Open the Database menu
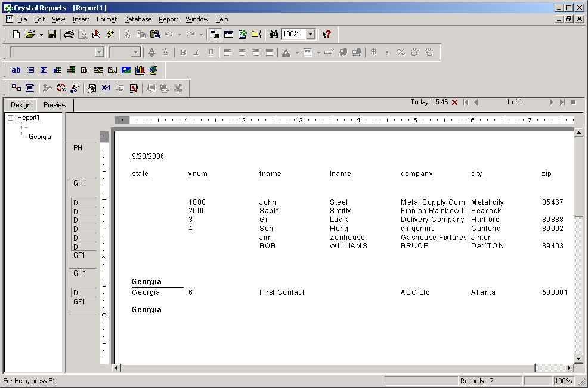This screenshot has width=588, height=388. (138, 19)
